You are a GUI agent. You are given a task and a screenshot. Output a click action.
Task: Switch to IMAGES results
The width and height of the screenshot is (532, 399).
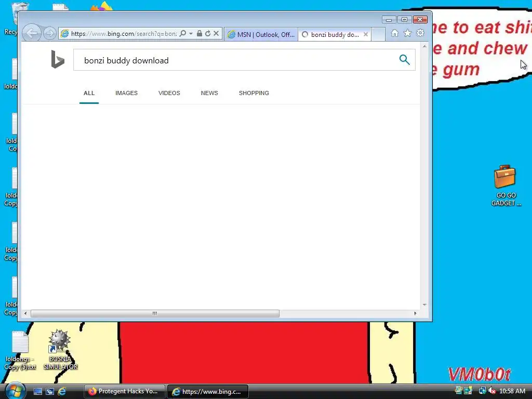click(127, 93)
